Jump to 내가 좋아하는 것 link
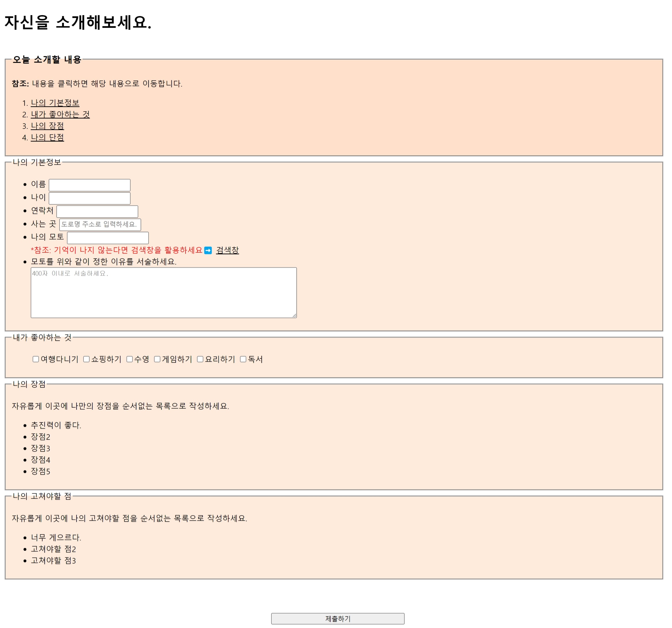Screen dimensions: 672x628 [60, 114]
